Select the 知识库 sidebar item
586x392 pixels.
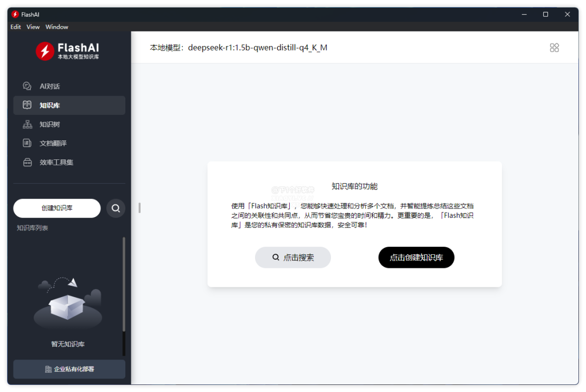point(69,105)
